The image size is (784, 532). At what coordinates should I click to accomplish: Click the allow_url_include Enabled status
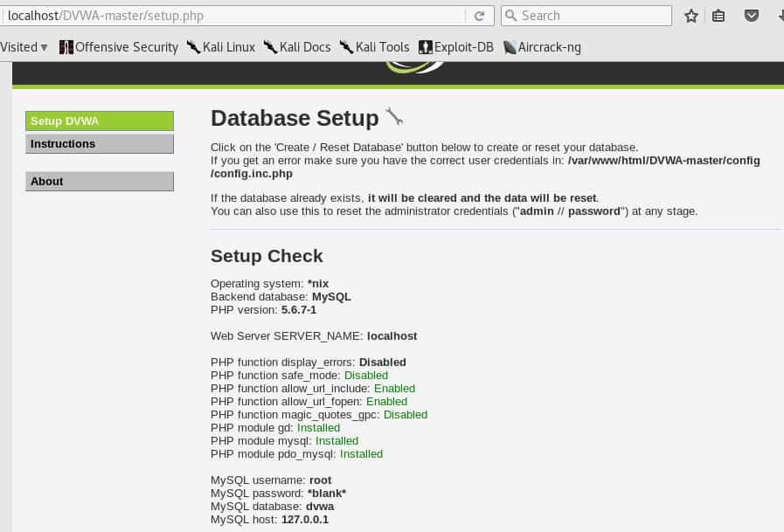[x=394, y=388]
